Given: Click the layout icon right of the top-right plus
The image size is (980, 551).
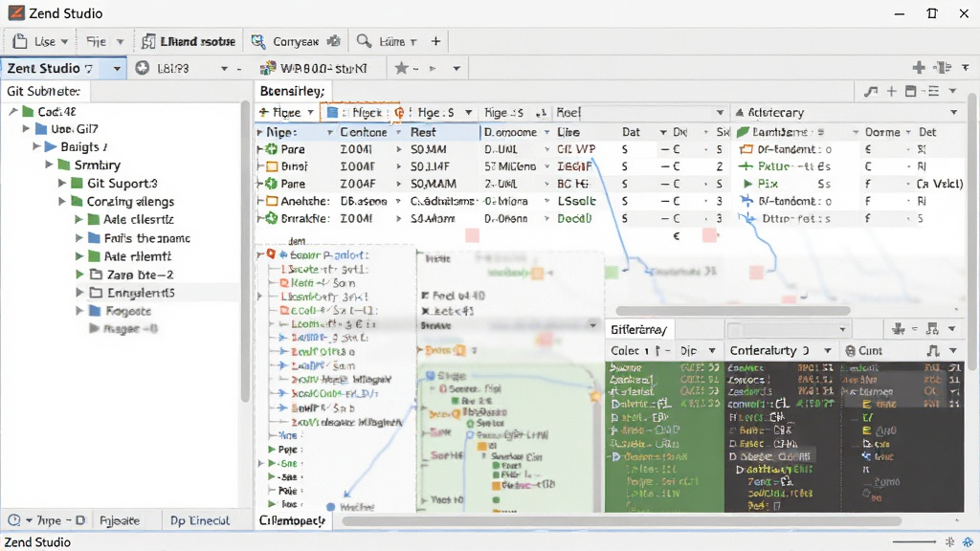Looking at the screenshot, I should (x=943, y=68).
